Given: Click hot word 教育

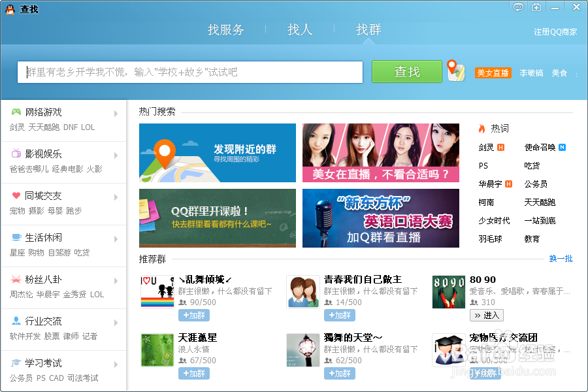Looking at the screenshot, I should click(x=532, y=239).
